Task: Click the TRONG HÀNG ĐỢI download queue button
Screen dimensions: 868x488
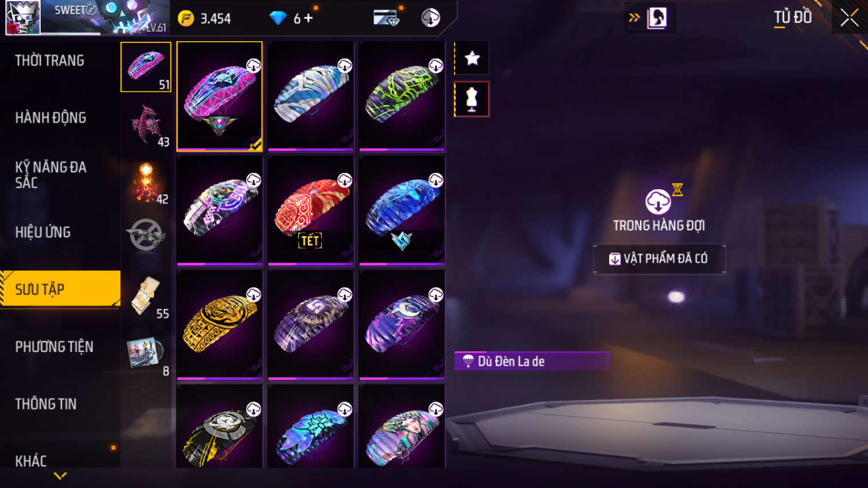Action: pos(658,209)
